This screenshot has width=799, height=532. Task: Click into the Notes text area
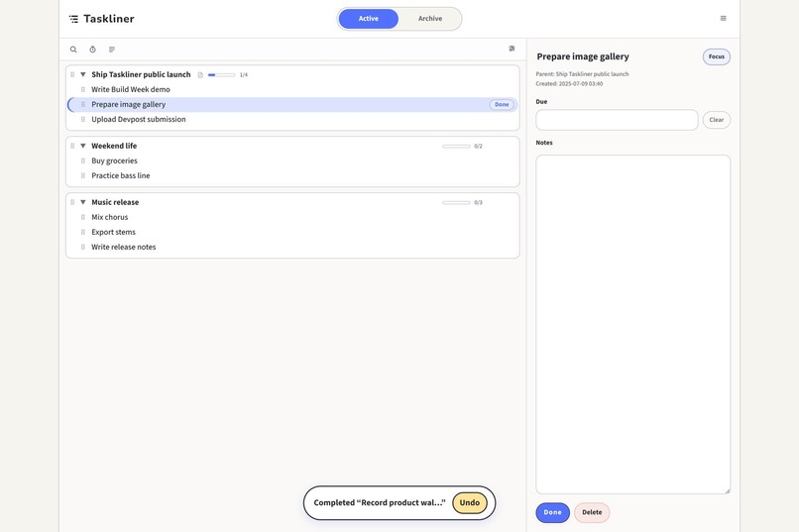point(632,324)
